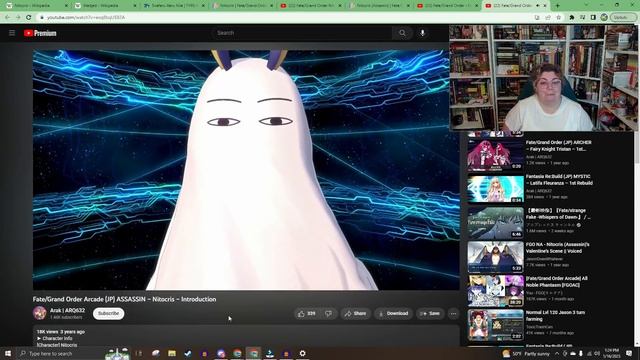The height and width of the screenshot is (360, 640).
Task: Go back with the browser back arrow
Action: click(7, 18)
